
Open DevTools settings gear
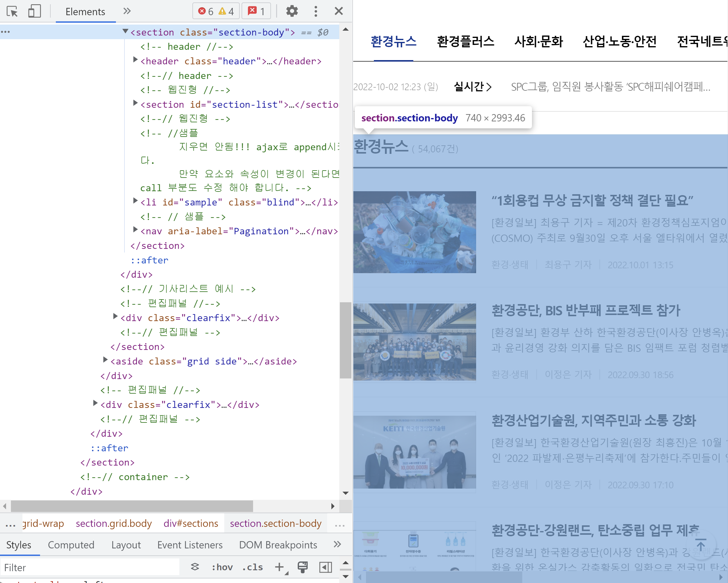(x=292, y=11)
